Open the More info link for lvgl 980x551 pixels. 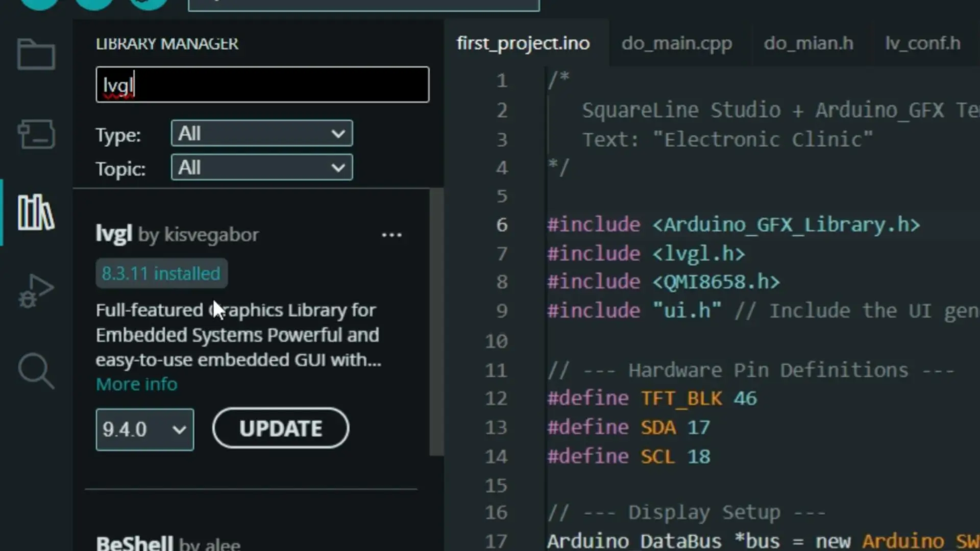[x=137, y=384]
